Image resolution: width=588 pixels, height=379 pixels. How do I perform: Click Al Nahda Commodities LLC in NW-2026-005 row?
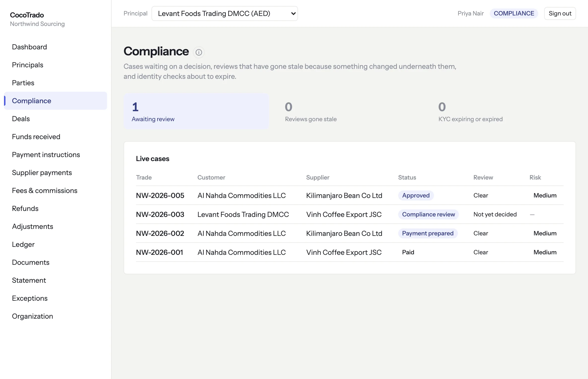[241, 195]
